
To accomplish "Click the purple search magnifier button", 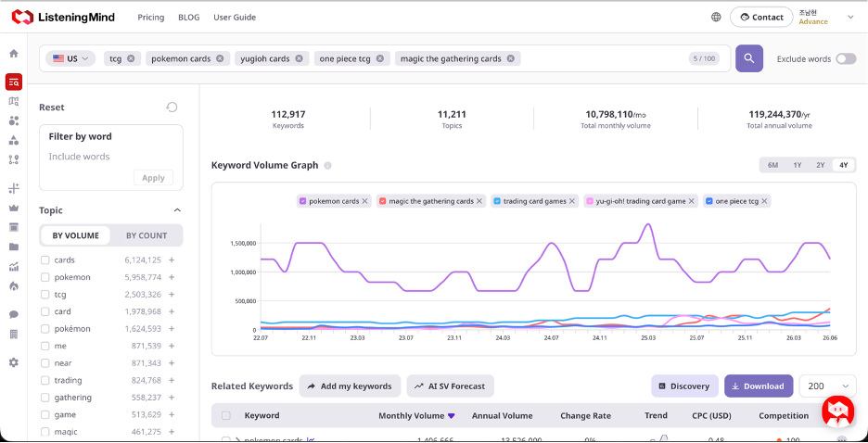I will coord(749,58).
